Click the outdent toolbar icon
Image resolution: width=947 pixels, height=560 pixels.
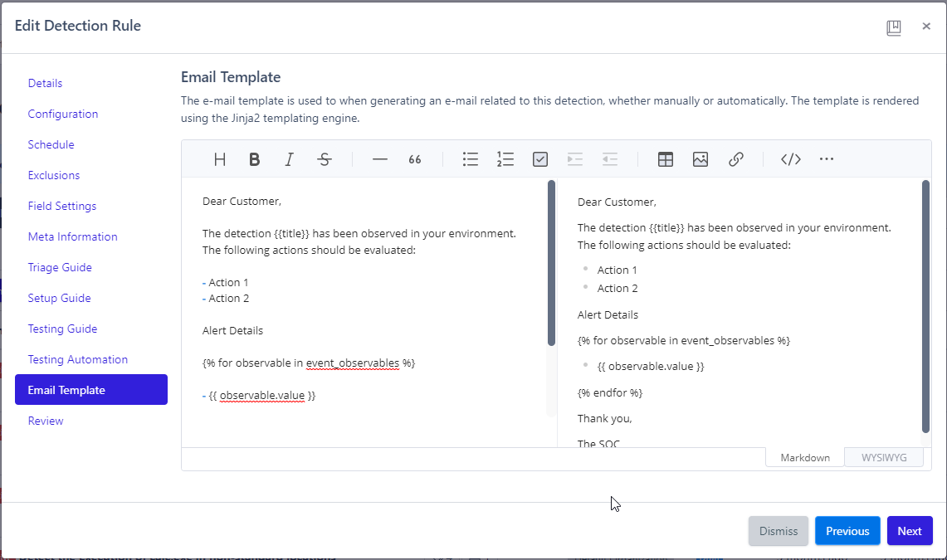coord(610,159)
